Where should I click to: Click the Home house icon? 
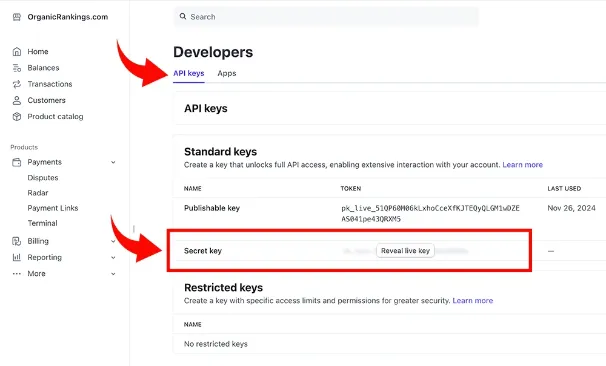click(x=17, y=51)
